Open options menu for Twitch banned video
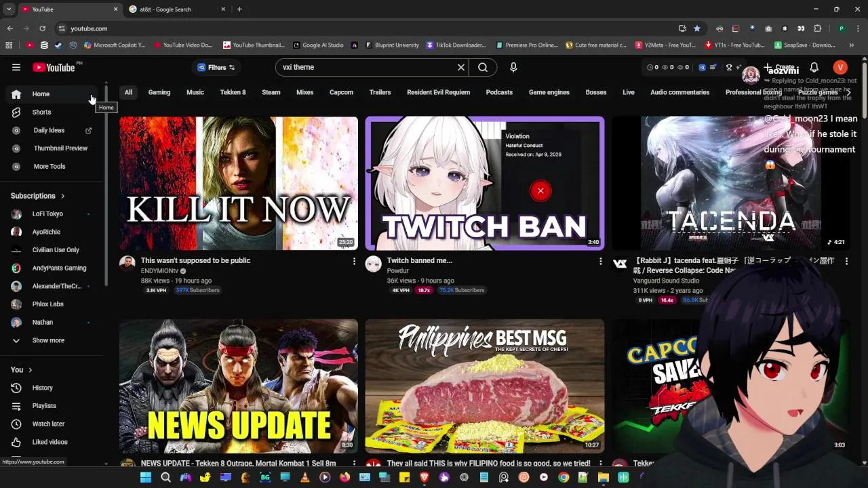The width and height of the screenshot is (868, 488). tap(600, 261)
